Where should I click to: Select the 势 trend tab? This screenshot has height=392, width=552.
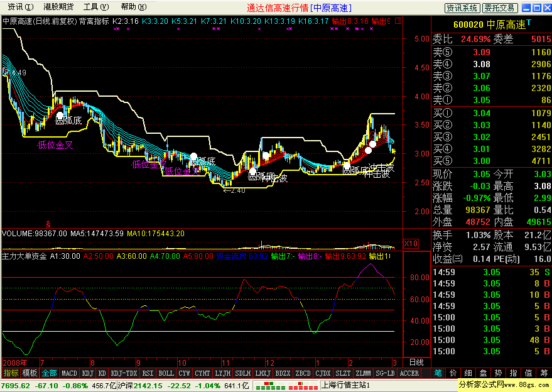(x=499, y=373)
